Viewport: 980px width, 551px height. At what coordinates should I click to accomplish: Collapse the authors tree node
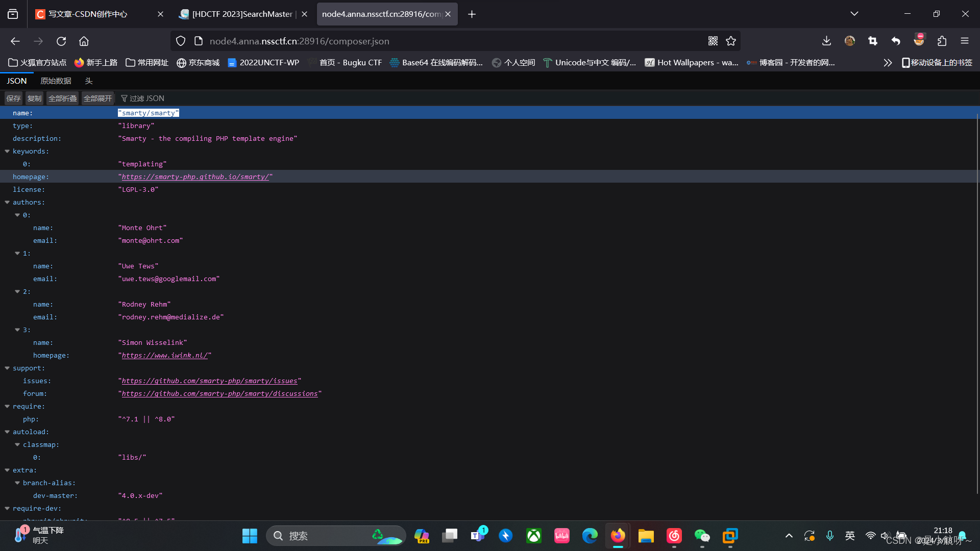[7, 202]
